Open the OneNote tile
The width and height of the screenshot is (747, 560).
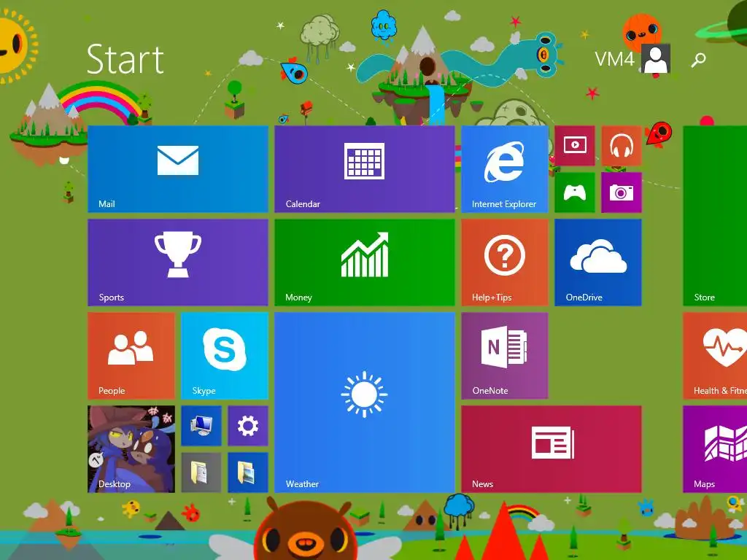pos(505,355)
